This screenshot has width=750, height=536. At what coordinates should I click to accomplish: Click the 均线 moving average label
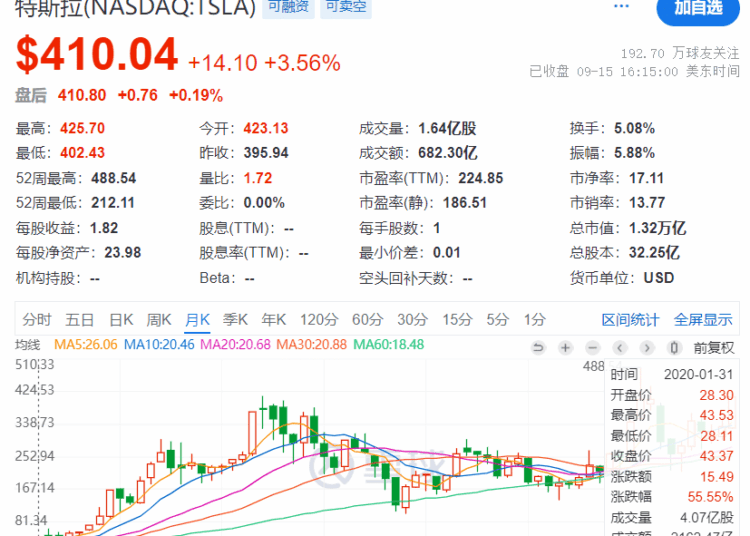(x=28, y=345)
